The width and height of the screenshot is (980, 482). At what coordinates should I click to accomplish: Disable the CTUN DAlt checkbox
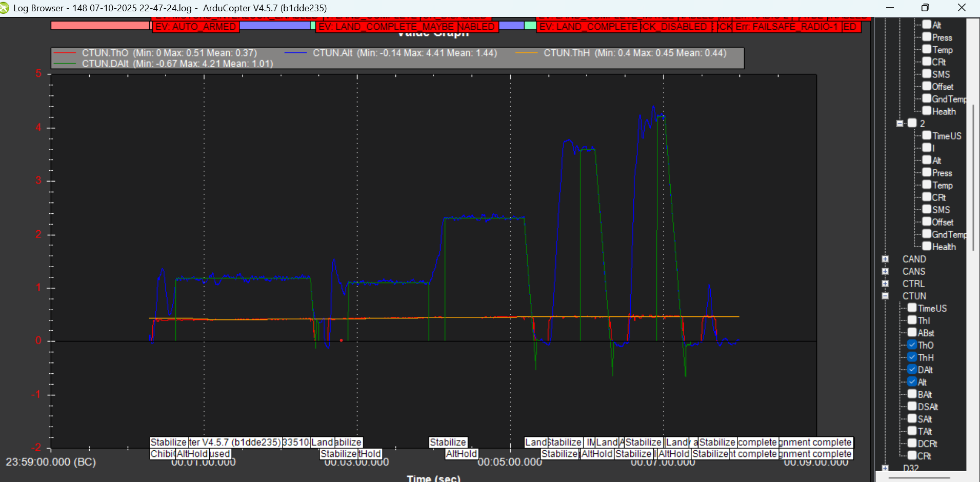tap(912, 370)
